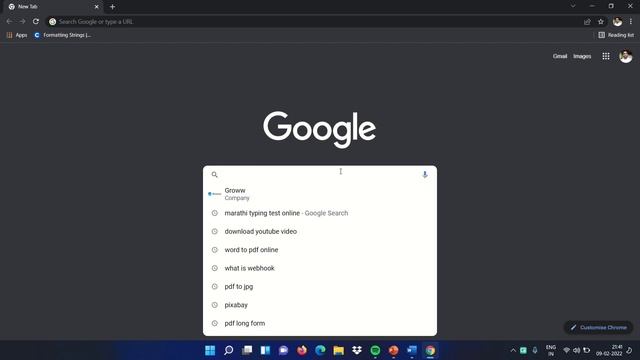Open Chrome profile avatar in toolbar
The image size is (640, 360).
point(617,22)
